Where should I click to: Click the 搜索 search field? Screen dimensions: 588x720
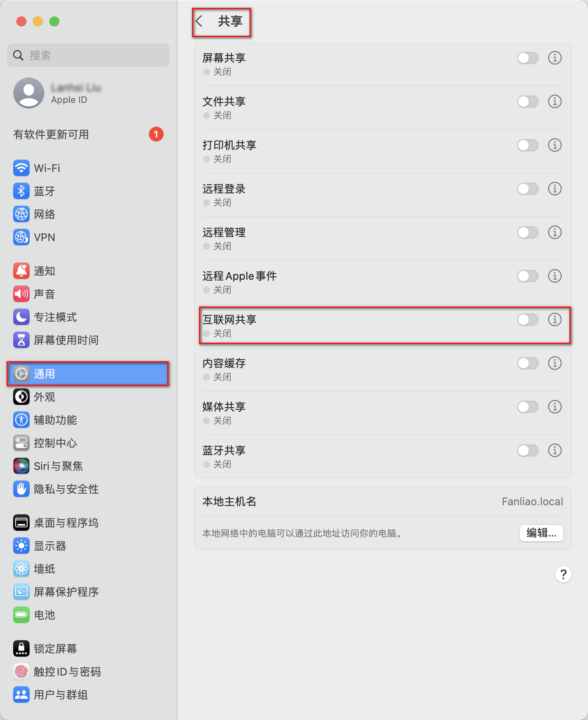tap(88, 55)
